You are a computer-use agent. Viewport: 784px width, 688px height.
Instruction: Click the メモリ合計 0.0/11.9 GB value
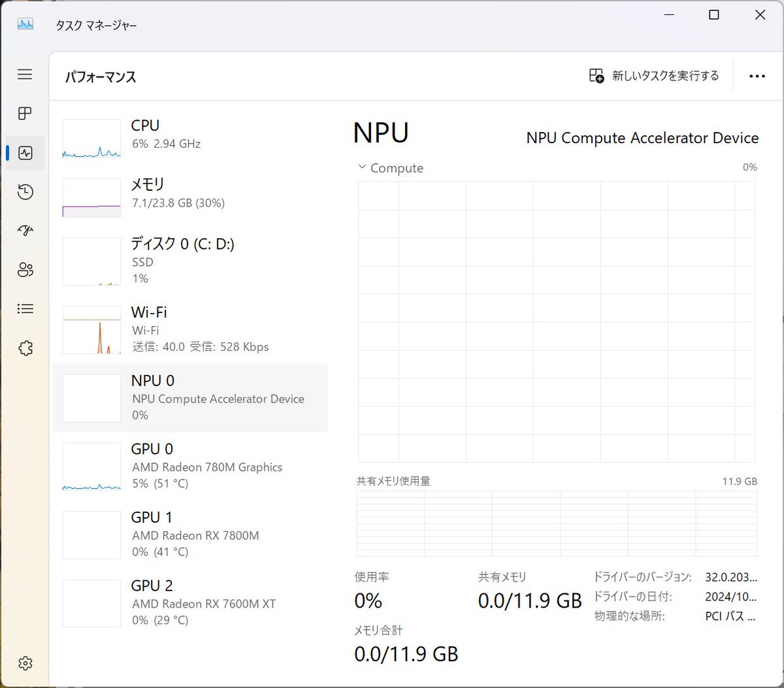tap(406, 653)
